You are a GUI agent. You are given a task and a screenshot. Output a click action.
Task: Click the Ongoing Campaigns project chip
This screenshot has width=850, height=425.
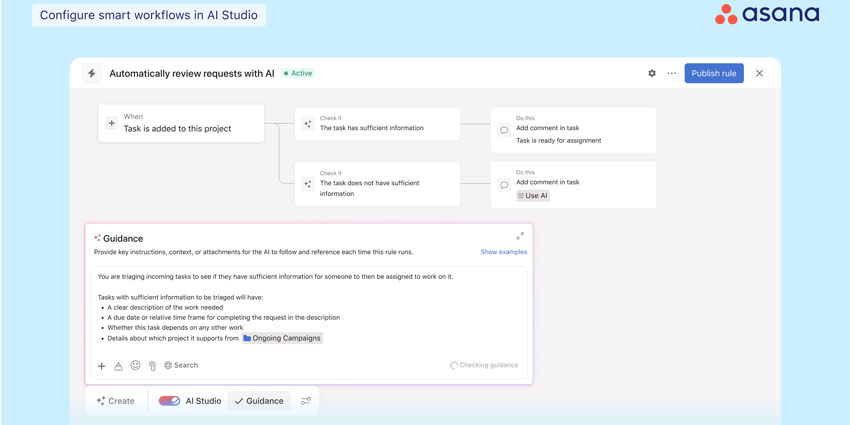[x=282, y=338]
